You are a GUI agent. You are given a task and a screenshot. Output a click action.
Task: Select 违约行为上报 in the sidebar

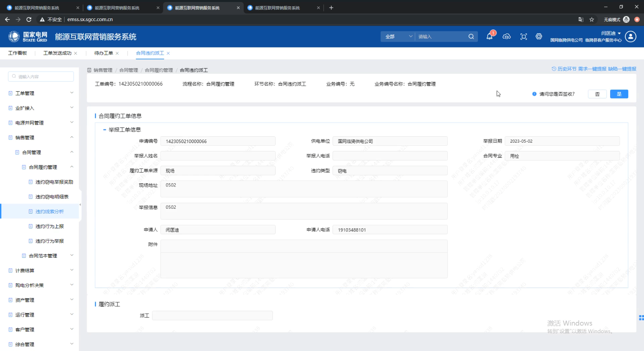pyautogui.click(x=49, y=226)
